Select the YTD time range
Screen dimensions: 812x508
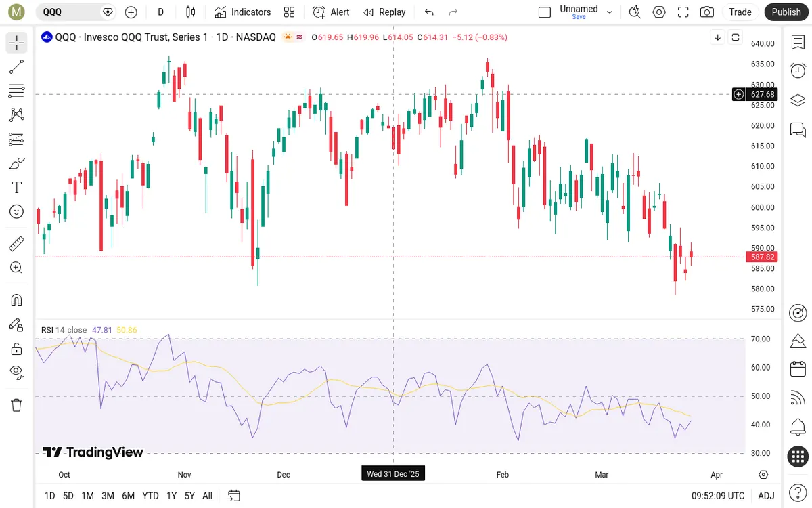click(x=150, y=496)
